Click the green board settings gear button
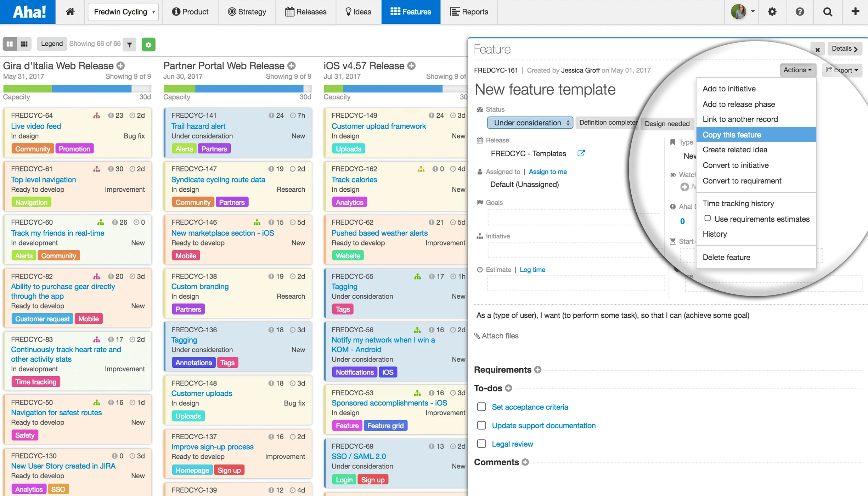Viewport: 868px width, 496px height. (x=148, y=44)
